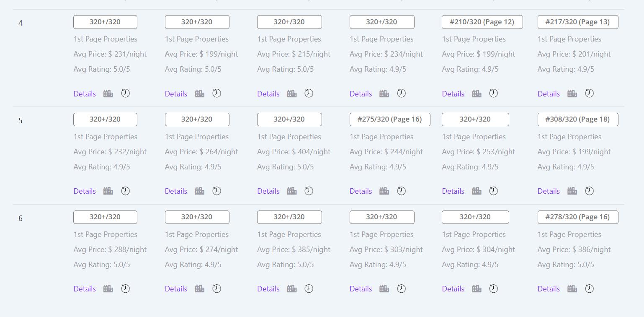This screenshot has height=317, width=644.
Task: Open Details for the $304/night cell
Action: 453,289
